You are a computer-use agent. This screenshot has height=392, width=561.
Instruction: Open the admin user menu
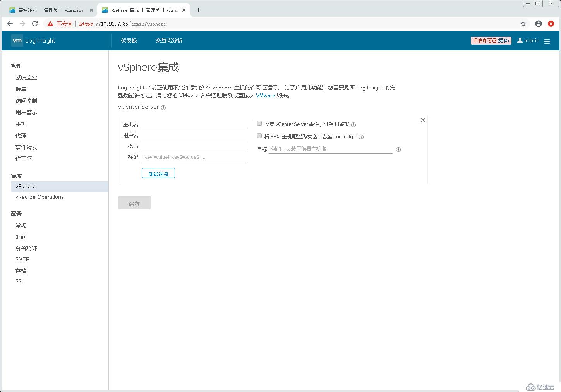tap(528, 40)
